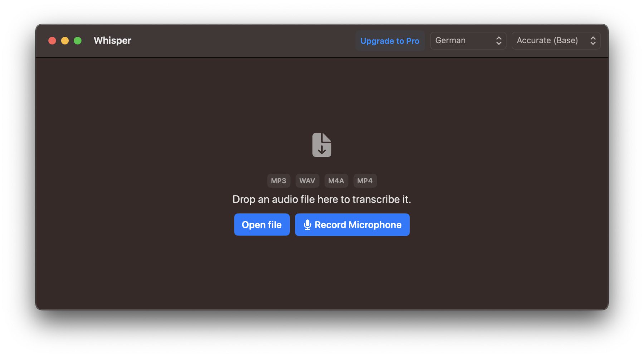Click the file drop document icon
Viewport: 644px width, 357px height.
click(322, 145)
